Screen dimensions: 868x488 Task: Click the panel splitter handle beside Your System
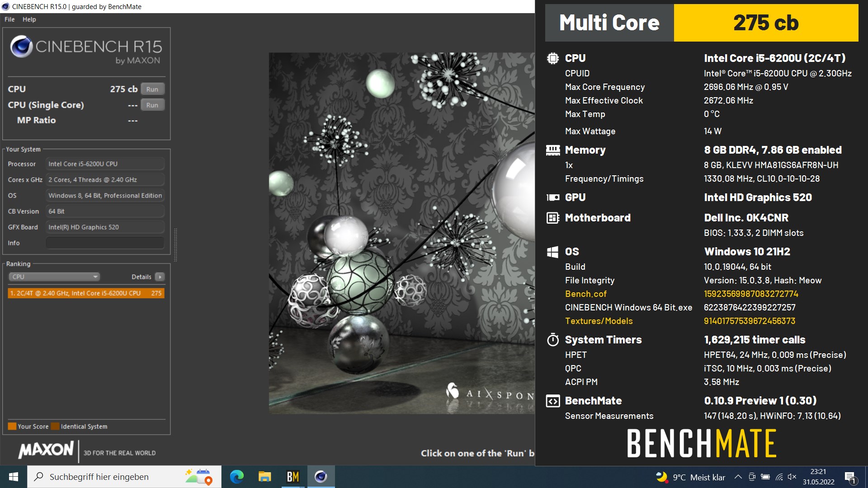pyautogui.click(x=175, y=244)
